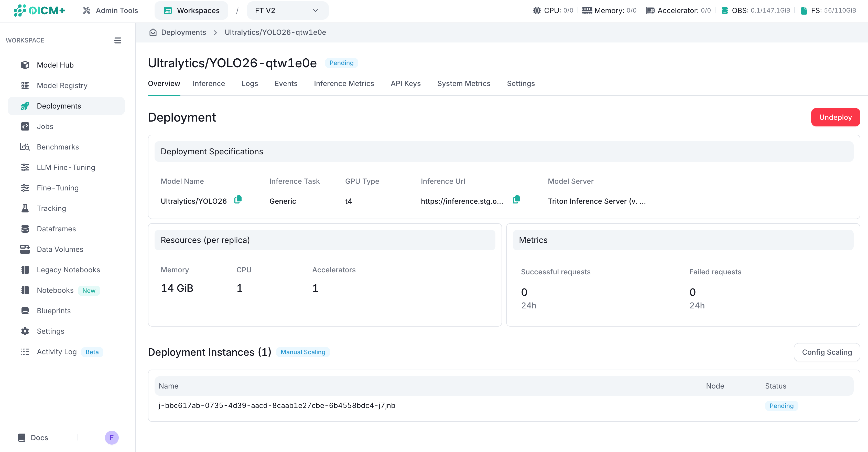This screenshot has width=868, height=452.
Task: Click the Manual Scaling badge
Action: (x=303, y=352)
